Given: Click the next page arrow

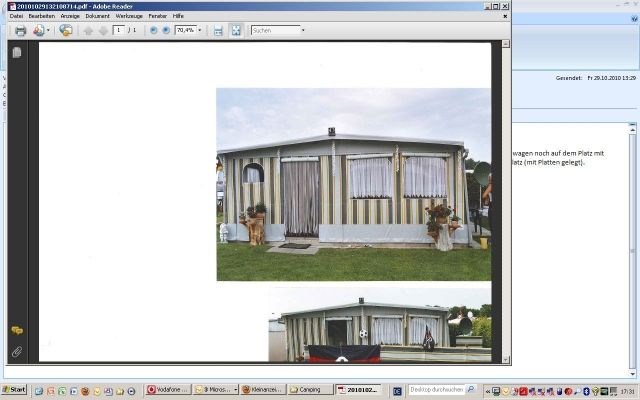Looking at the screenshot, I should tap(102, 30).
